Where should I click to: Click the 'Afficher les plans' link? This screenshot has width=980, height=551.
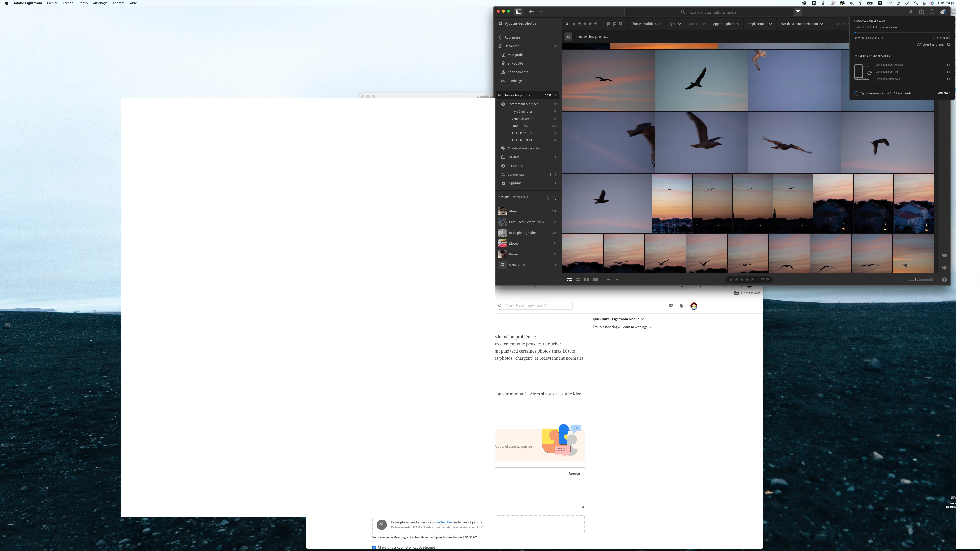[930, 44]
